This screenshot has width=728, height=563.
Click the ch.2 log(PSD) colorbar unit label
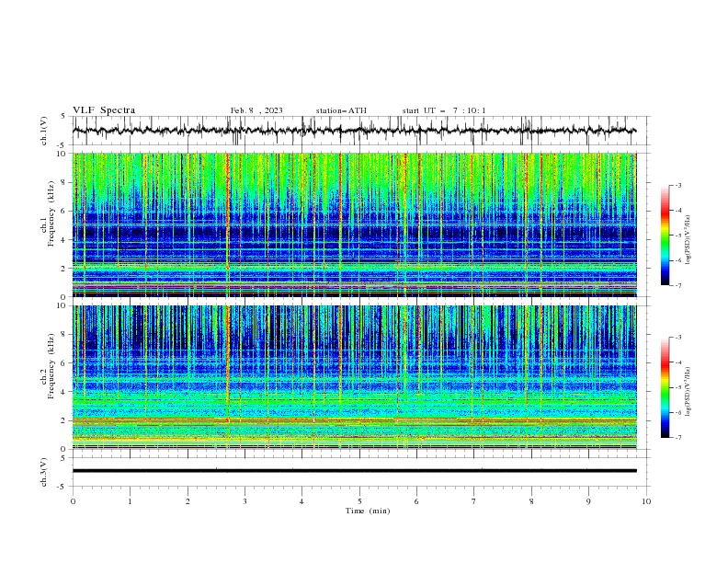coord(688,392)
